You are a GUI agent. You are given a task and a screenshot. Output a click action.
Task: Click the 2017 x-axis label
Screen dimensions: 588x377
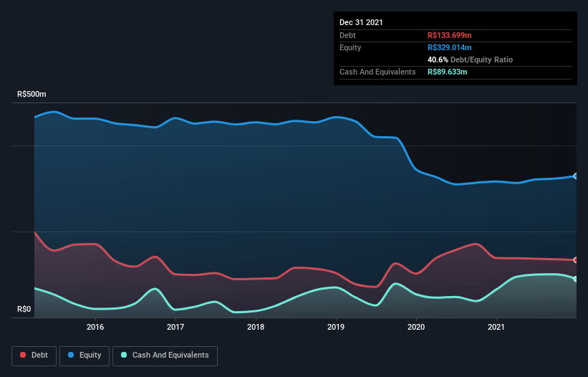click(175, 327)
